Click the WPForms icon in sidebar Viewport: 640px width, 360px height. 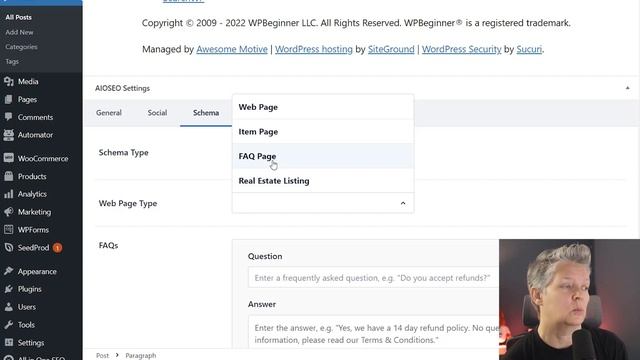(9, 229)
